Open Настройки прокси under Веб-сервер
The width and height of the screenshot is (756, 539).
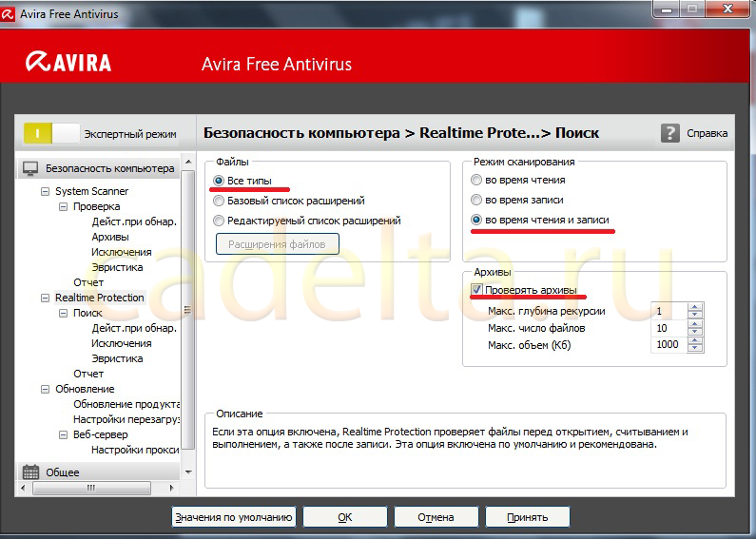[135, 451]
